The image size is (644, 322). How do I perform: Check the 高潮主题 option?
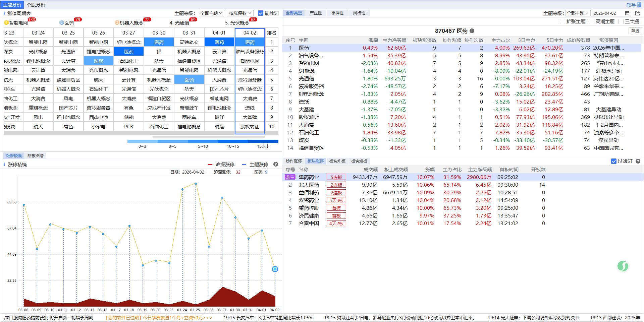tap(592, 22)
